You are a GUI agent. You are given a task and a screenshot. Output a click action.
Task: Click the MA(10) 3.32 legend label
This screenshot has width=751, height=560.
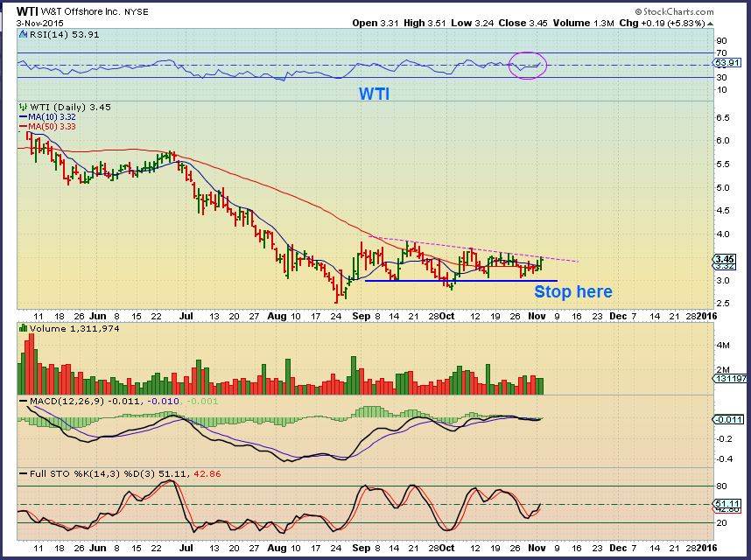(x=52, y=116)
